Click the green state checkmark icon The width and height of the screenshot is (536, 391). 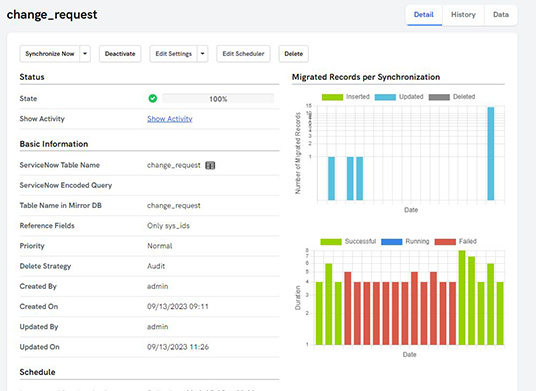pos(152,98)
